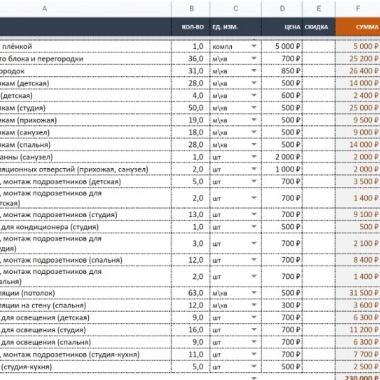Select price cell 600 ₽
Screen dimensions: 380x380
pyautogui.click(x=282, y=95)
